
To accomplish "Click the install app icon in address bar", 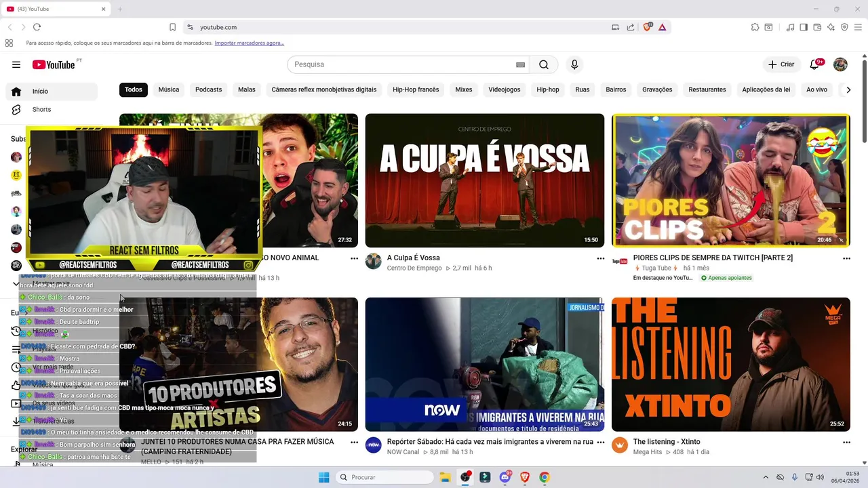I will (616, 27).
